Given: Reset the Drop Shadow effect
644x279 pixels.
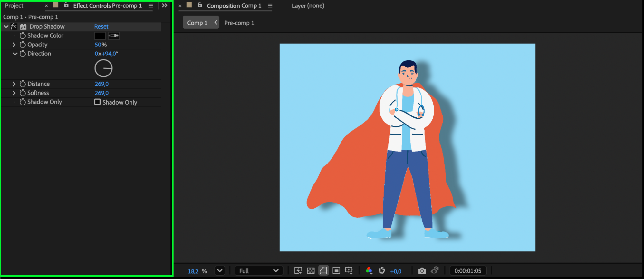Looking at the screenshot, I should coord(101,26).
